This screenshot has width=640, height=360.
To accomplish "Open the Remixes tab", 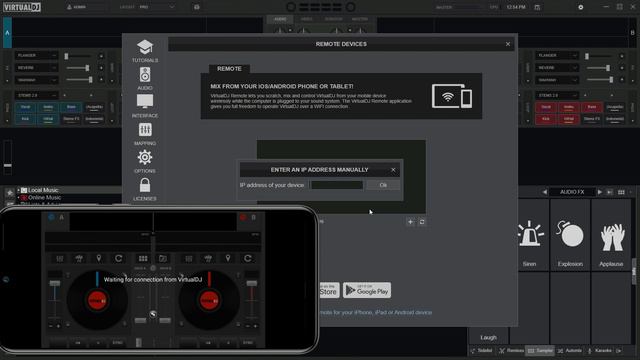I will [511, 351].
